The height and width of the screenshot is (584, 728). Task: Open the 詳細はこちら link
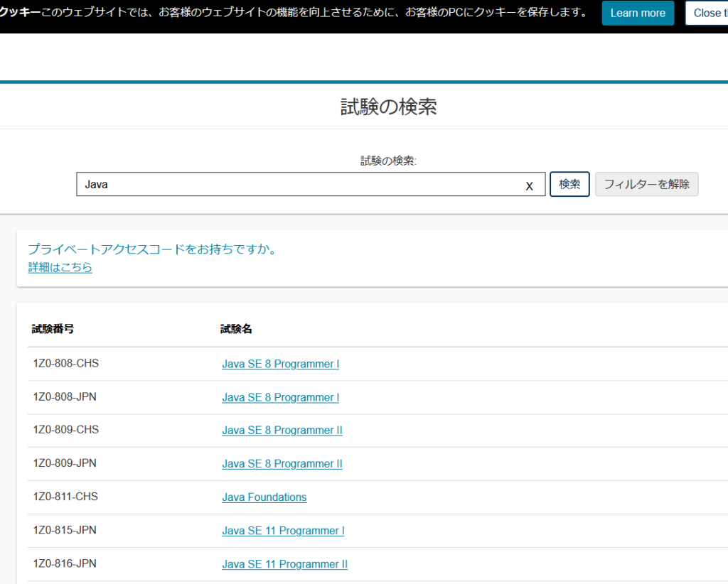pyautogui.click(x=60, y=268)
